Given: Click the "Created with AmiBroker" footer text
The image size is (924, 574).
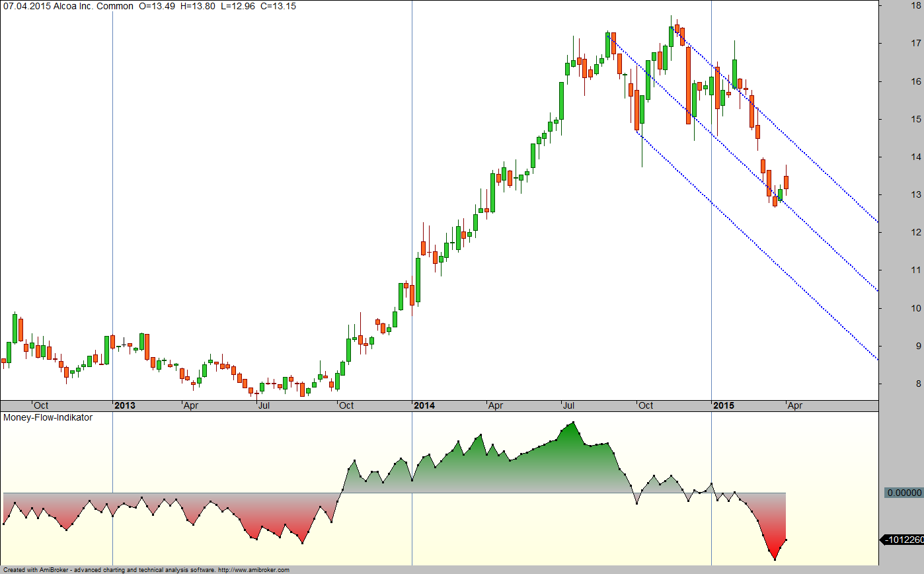Looking at the screenshot, I should [x=36, y=569].
